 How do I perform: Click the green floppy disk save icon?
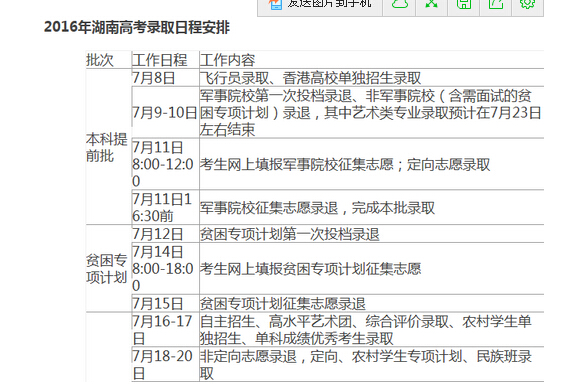(464, 4)
